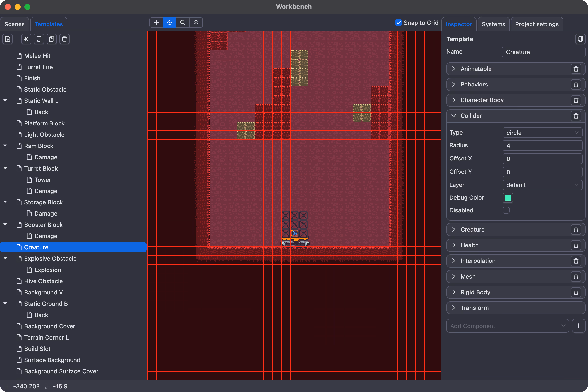Click the new template file icon

8,39
